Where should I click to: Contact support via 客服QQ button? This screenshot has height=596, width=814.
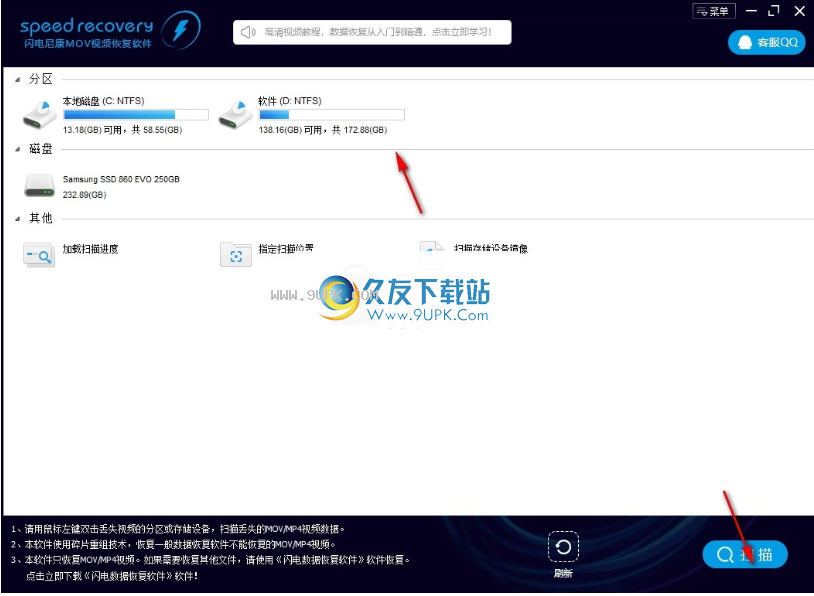click(767, 43)
